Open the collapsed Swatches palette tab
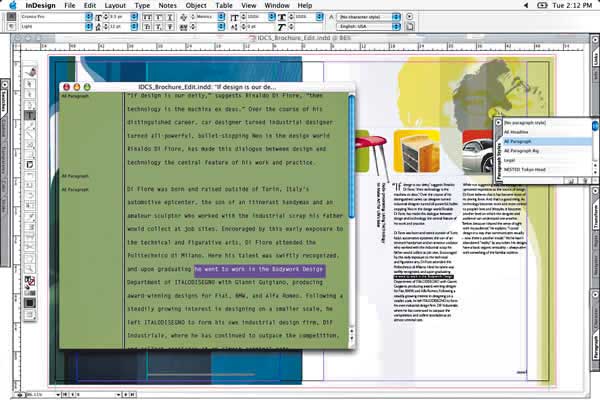This screenshot has height=400, width=600. 4,101
